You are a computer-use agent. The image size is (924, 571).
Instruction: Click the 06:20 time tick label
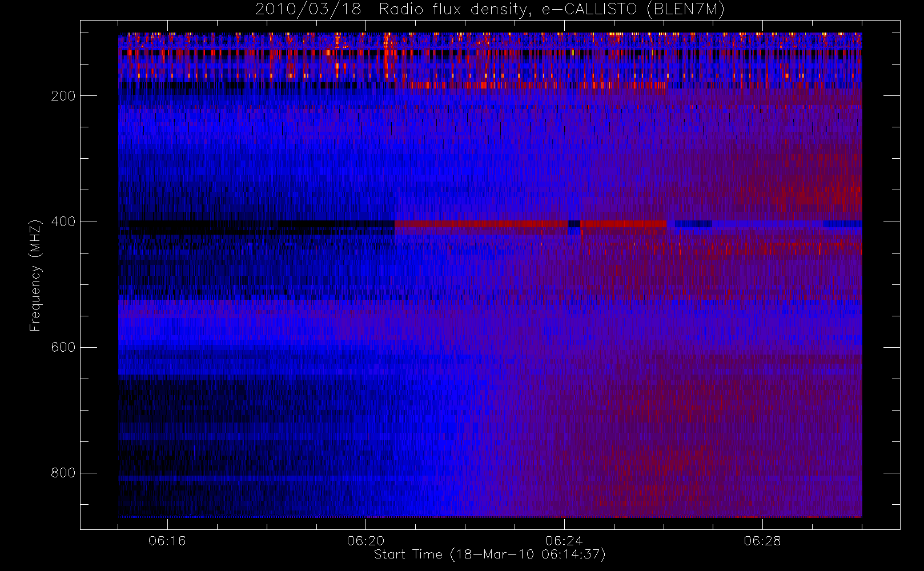point(365,541)
